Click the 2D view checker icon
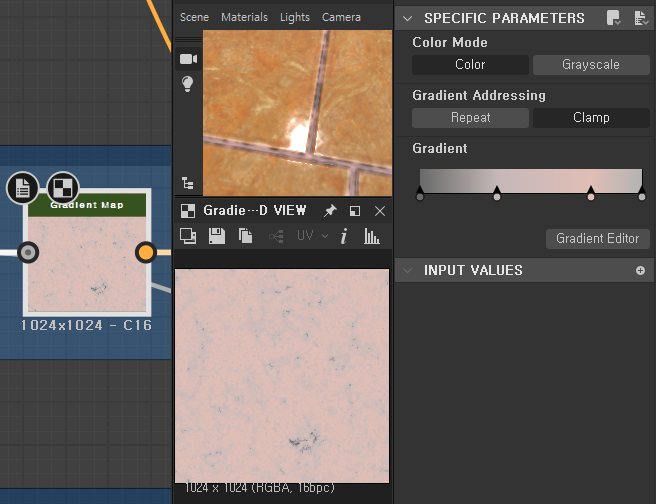The image size is (656, 504). [188, 211]
